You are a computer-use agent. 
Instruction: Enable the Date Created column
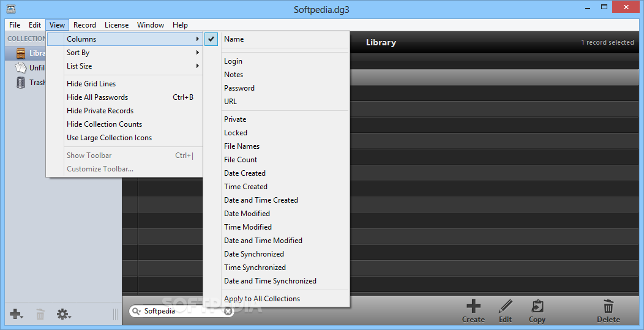tap(277, 173)
